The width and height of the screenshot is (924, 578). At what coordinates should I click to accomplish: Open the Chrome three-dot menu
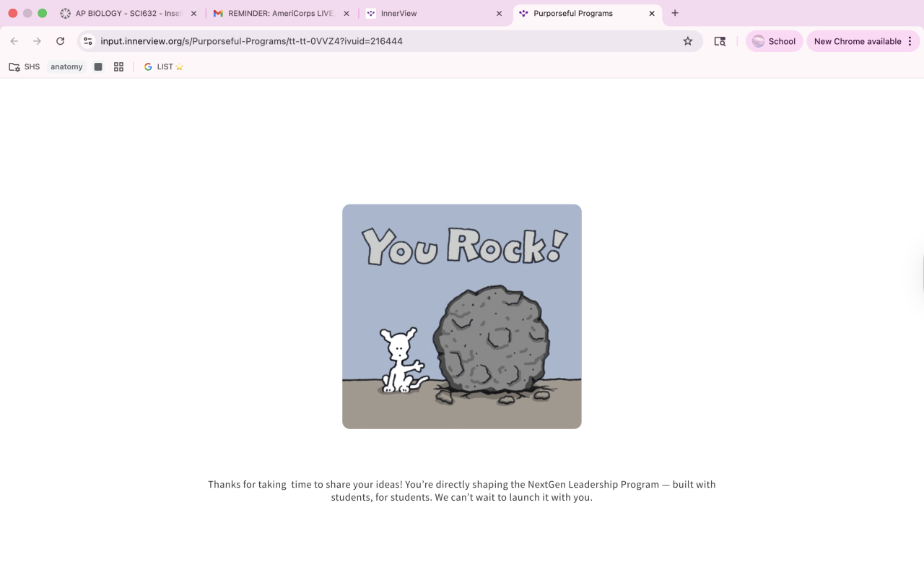[x=910, y=41]
